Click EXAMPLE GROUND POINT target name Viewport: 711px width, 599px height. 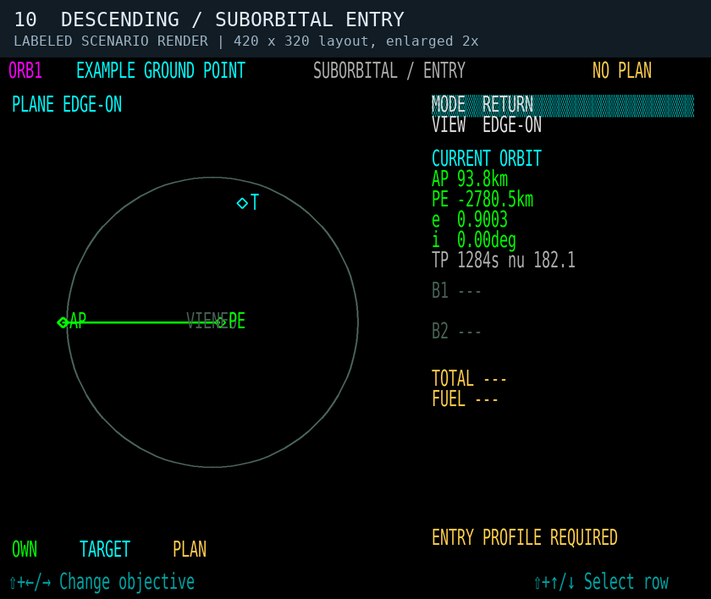pyautogui.click(x=161, y=71)
